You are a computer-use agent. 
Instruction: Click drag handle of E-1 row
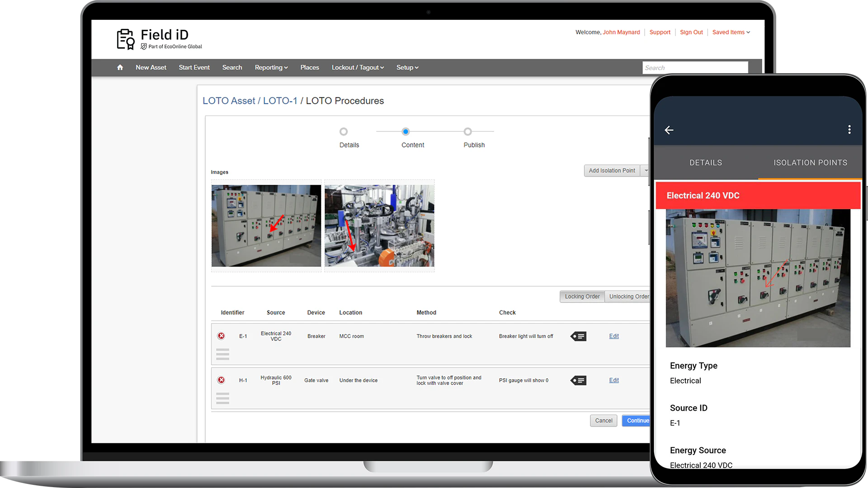coord(222,354)
